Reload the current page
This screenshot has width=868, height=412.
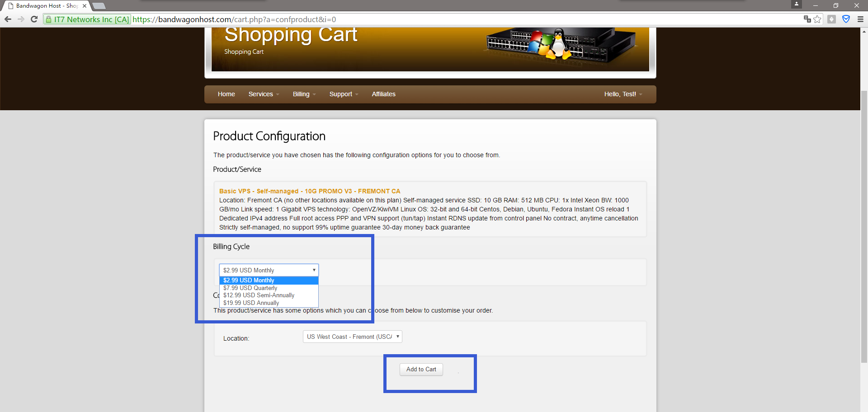34,19
